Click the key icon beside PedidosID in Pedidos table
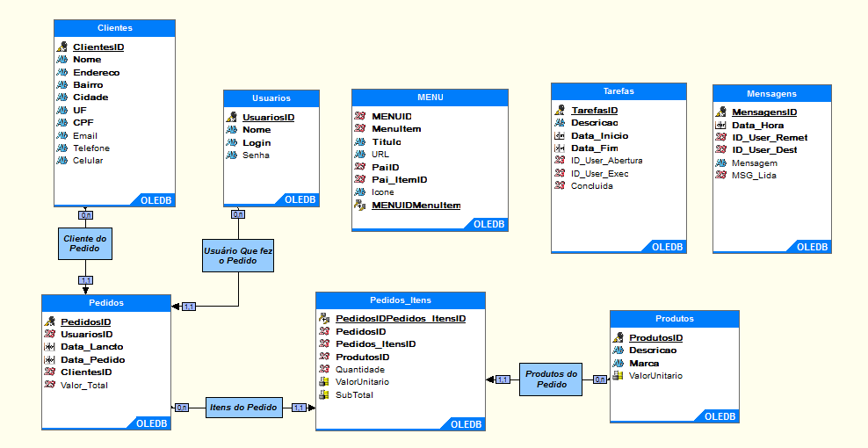Image resolution: width=868 pixels, height=448 pixels. click(x=50, y=322)
